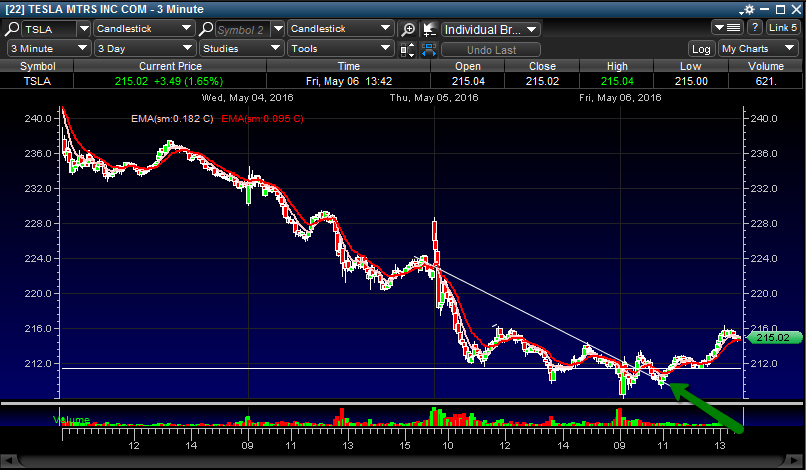Click the Thu, May 05, 2016 date label
Image resolution: width=806 pixels, height=470 pixels.
click(434, 98)
